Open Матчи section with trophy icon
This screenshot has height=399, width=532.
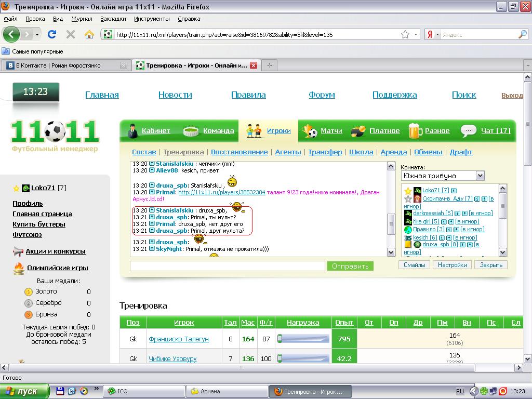coord(310,131)
